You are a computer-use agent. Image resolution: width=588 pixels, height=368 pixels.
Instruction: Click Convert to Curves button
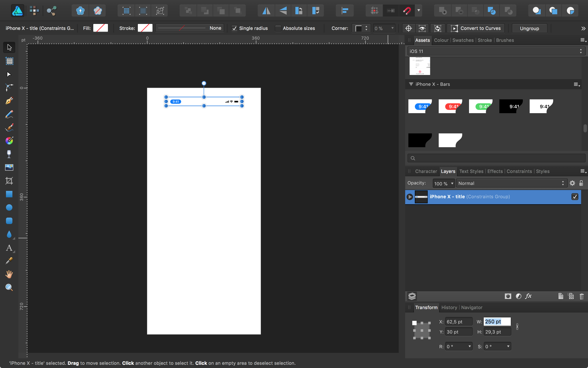click(476, 29)
